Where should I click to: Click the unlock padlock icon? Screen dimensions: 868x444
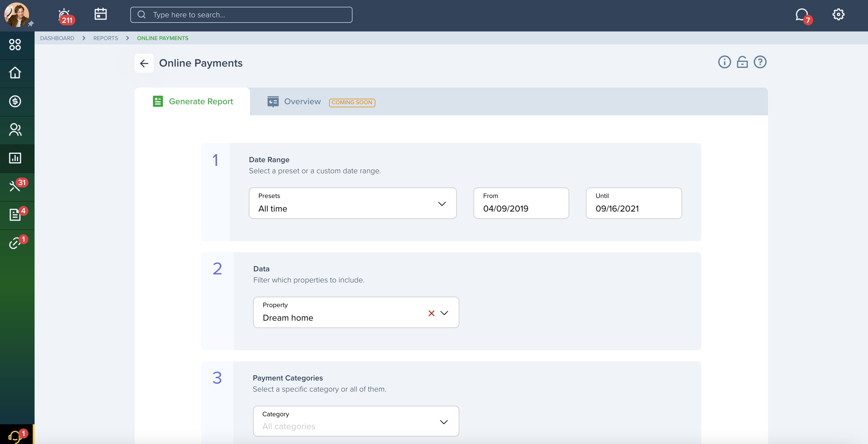742,62
